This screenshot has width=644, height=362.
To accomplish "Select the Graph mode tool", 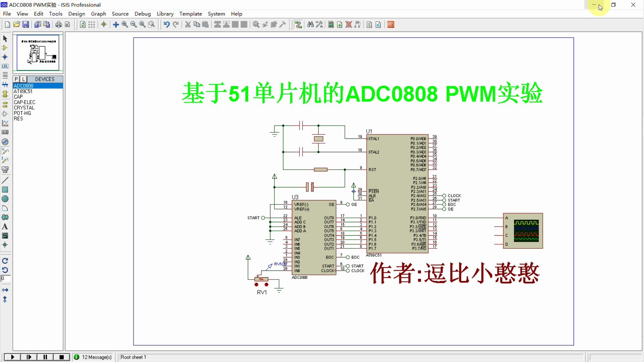I will pyautogui.click(x=5, y=123).
